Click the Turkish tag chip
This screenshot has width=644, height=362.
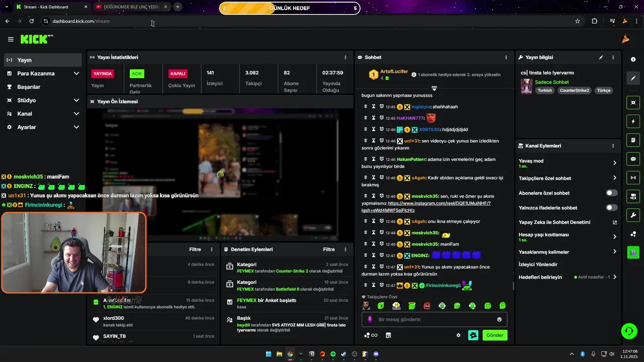click(x=544, y=90)
